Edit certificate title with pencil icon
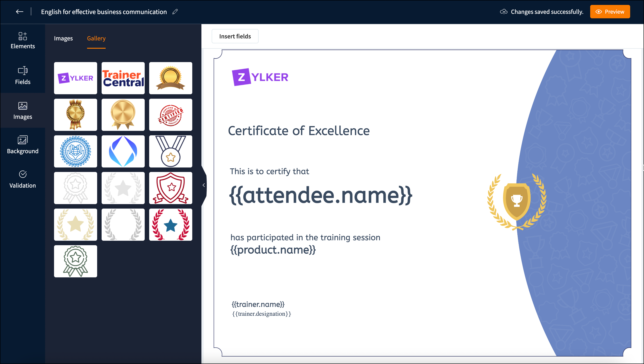 [175, 12]
